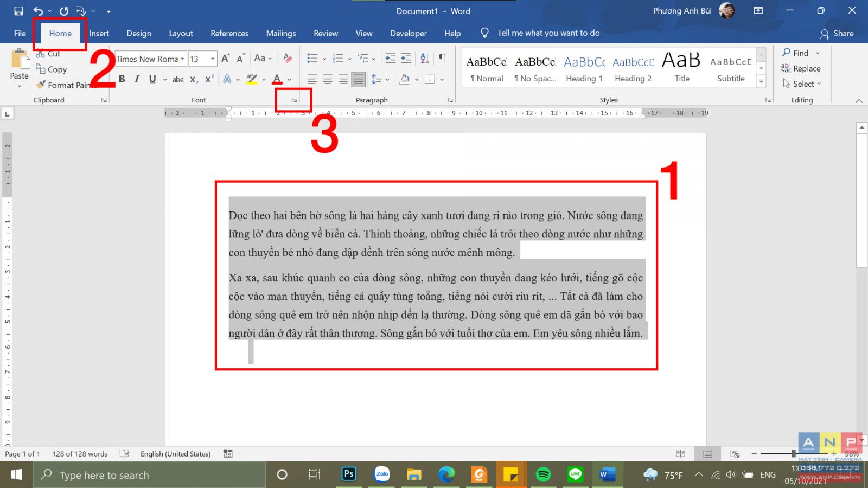Viewport: 868px width, 488px height.
Task: Toggle Bold formatting
Action: 122,79
